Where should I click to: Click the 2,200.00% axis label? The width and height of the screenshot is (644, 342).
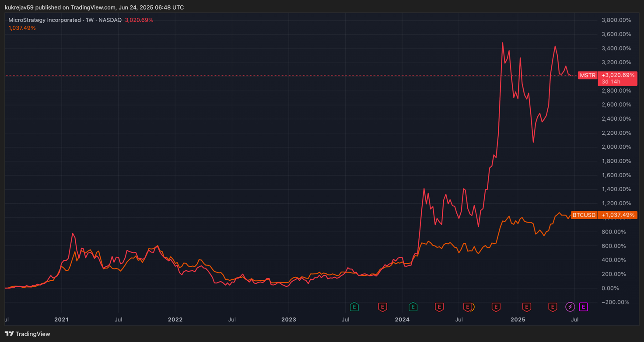616,133
